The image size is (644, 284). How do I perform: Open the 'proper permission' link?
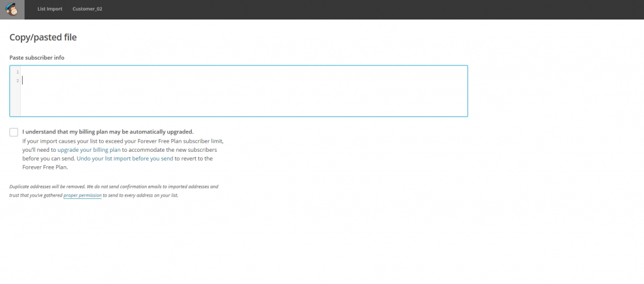(x=82, y=195)
